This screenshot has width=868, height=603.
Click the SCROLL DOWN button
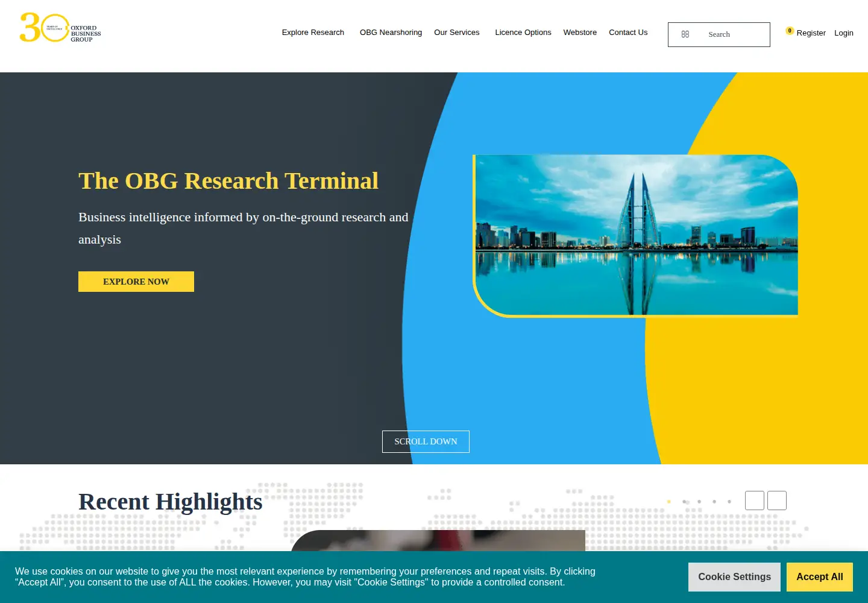(x=426, y=441)
